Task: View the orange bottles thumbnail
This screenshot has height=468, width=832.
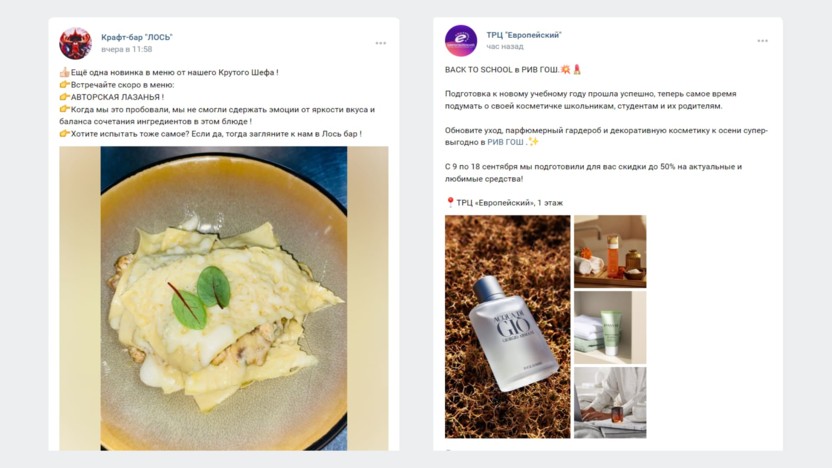Action: (610, 251)
